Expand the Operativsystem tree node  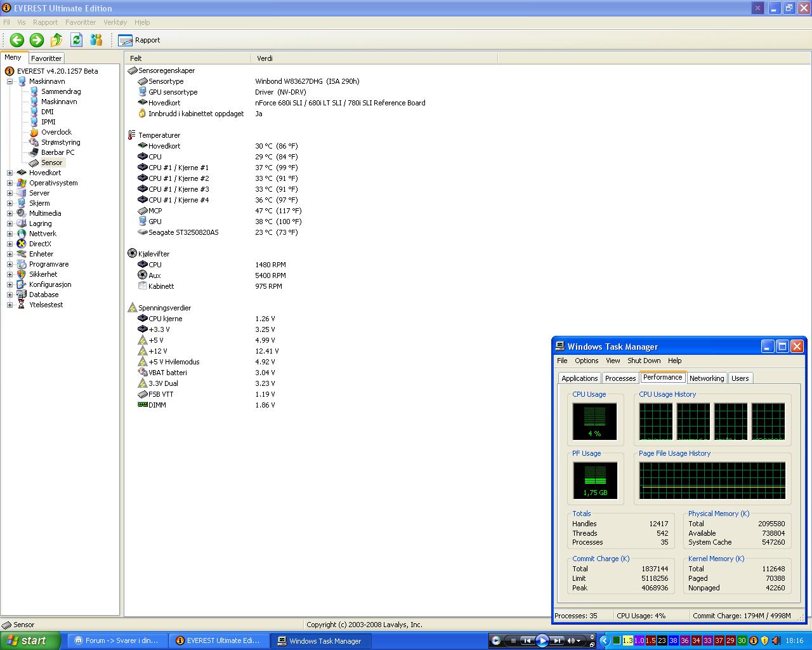point(10,183)
